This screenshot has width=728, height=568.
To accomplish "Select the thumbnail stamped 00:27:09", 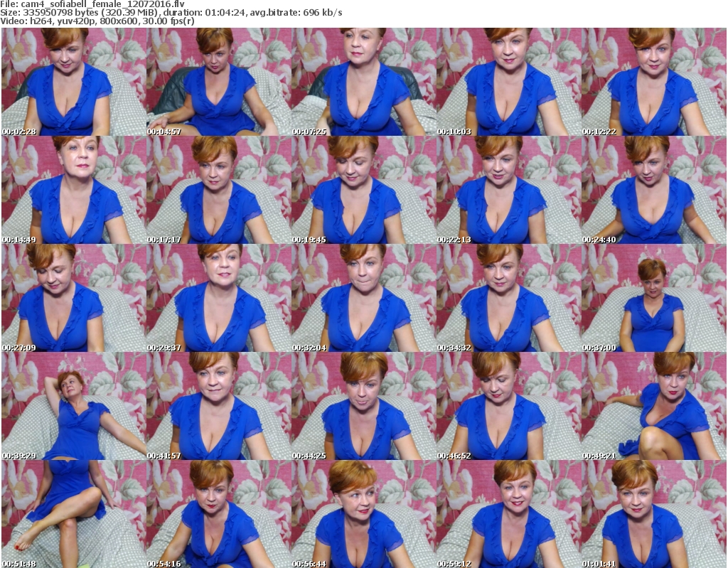I will point(74,298).
